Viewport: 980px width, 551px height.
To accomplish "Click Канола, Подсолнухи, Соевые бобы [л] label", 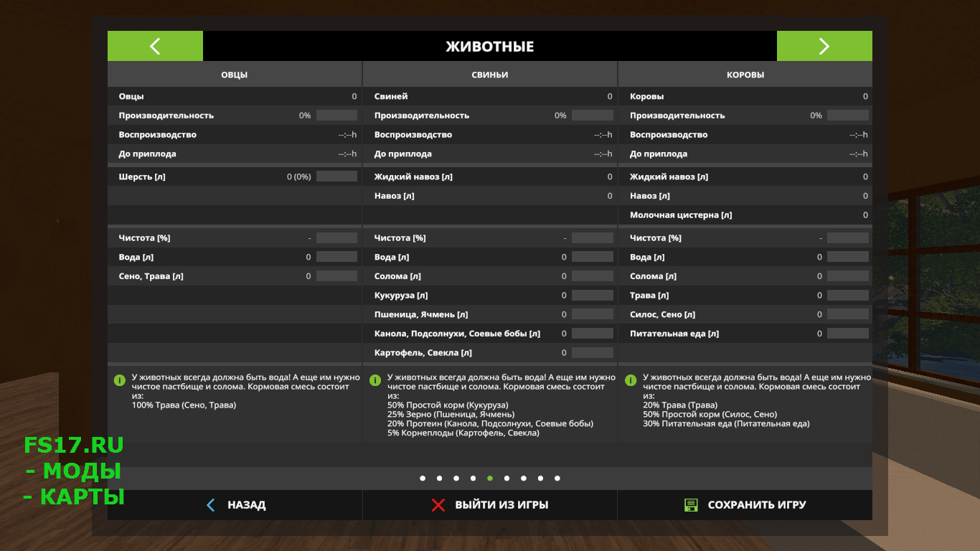I will pyautogui.click(x=457, y=334).
